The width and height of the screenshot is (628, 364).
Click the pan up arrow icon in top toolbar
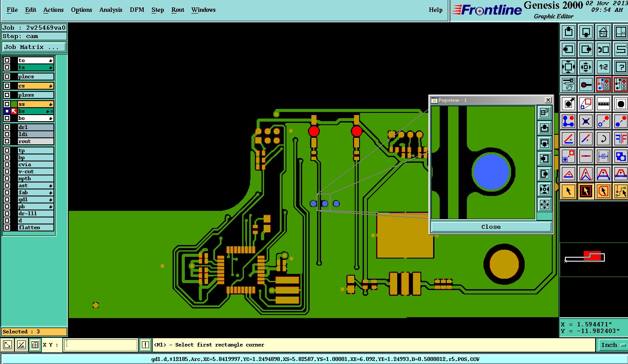coord(568,32)
